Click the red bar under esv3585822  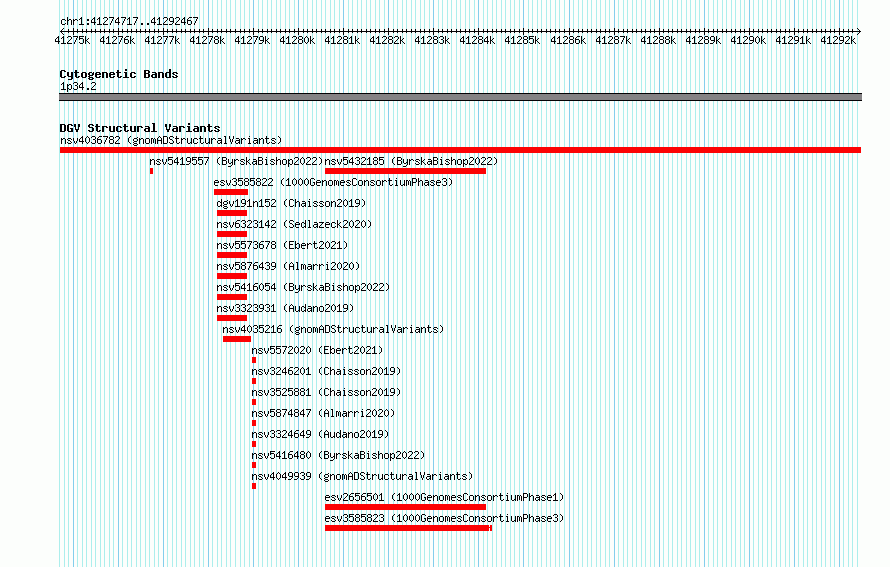(x=231, y=192)
